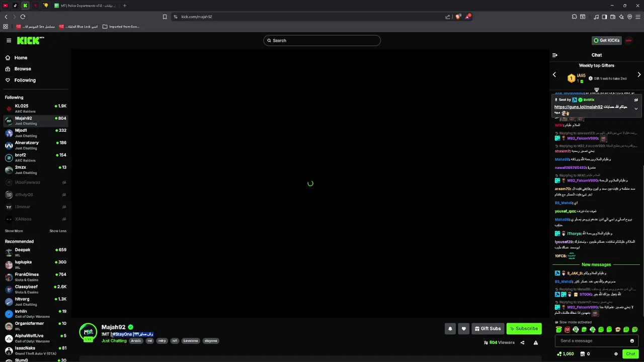Insert the first green emote

(x=558, y=330)
